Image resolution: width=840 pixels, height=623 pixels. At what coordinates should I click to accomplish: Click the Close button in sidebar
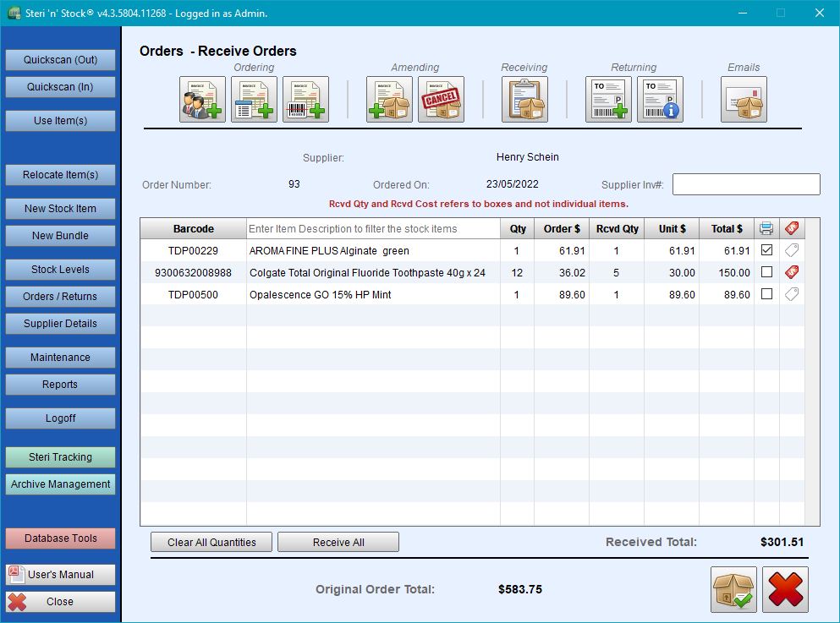(61, 602)
